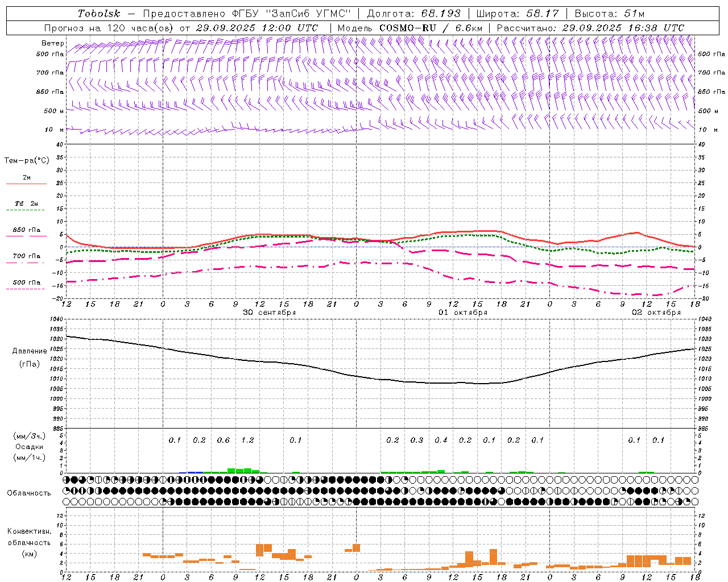Click the '01 октября' date label

point(462,313)
